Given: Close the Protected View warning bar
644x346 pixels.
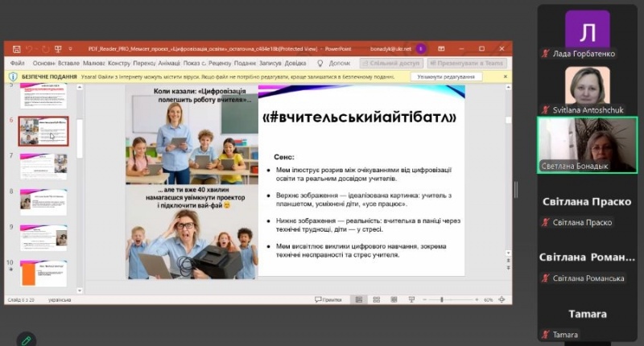Looking at the screenshot, I should (x=506, y=76).
